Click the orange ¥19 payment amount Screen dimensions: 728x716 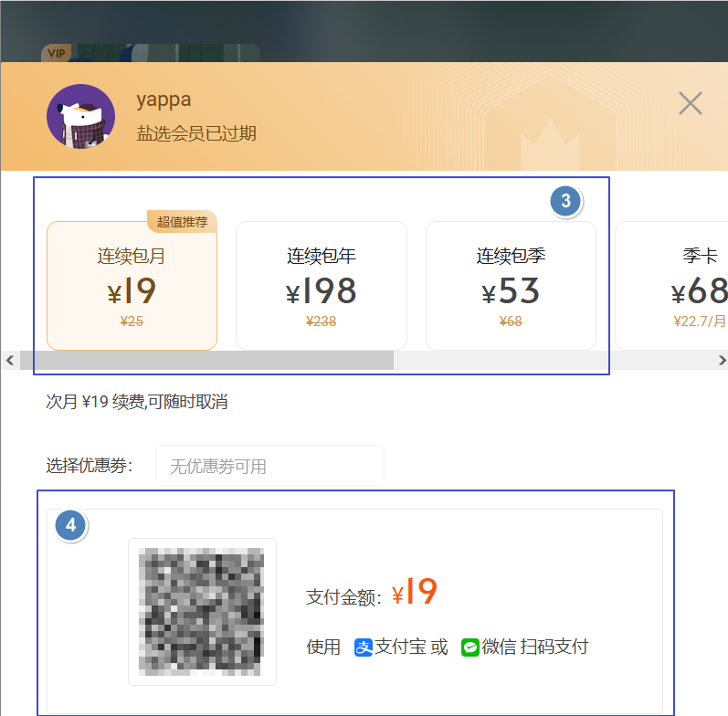pos(414,591)
